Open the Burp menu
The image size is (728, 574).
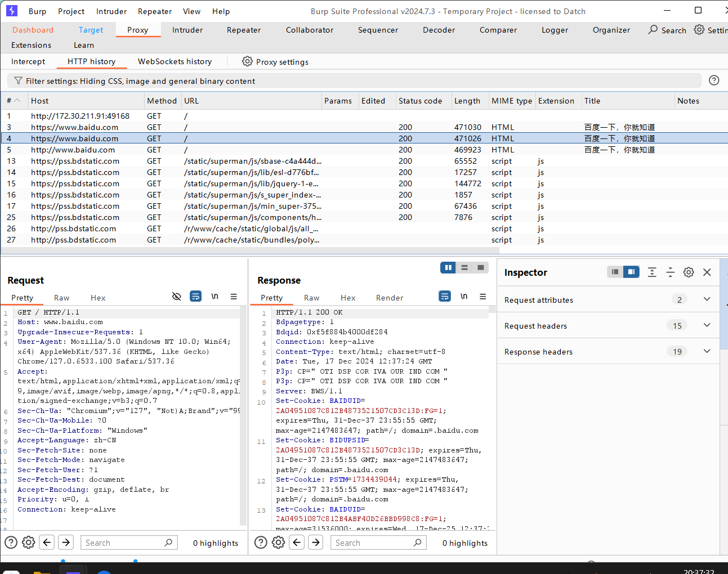(x=38, y=11)
